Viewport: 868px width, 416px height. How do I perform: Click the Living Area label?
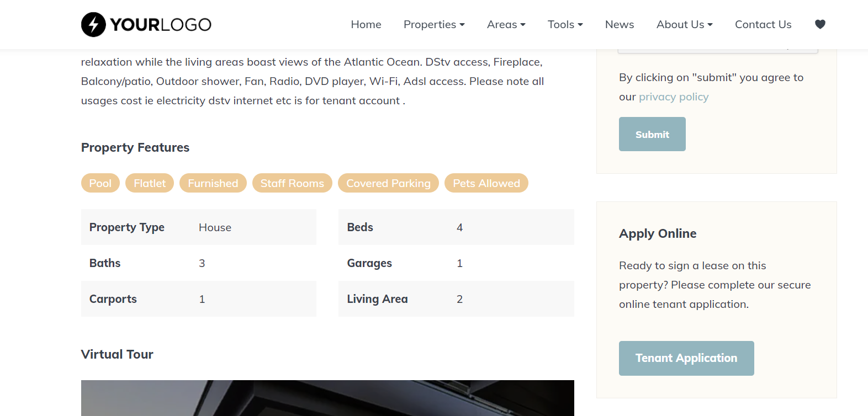[377, 299]
